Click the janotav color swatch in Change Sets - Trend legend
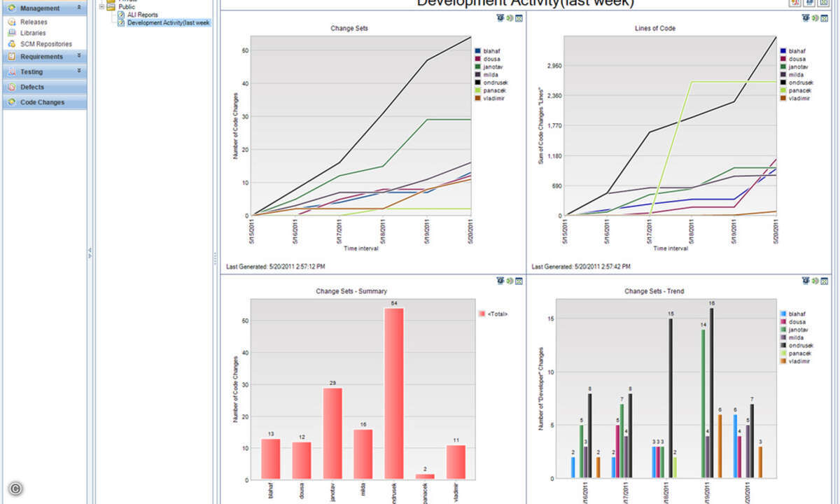The image size is (840, 504). click(x=783, y=330)
